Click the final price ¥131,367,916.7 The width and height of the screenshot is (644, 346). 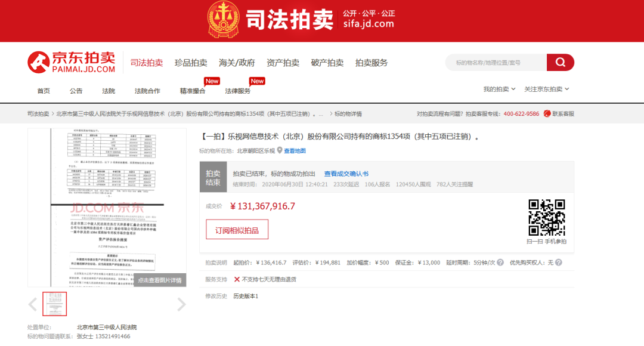click(262, 206)
